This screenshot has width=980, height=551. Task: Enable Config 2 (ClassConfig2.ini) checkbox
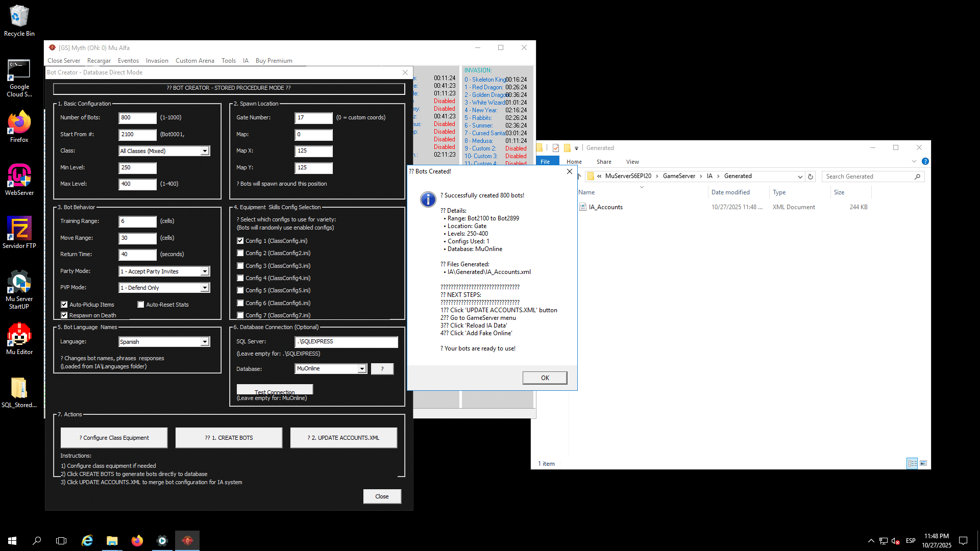click(x=240, y=253)
